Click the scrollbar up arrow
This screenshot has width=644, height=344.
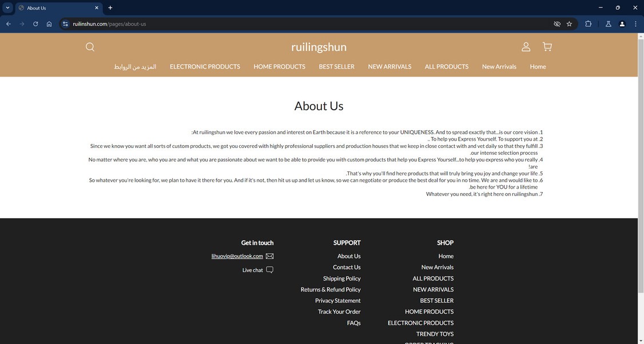coord(641,36)
